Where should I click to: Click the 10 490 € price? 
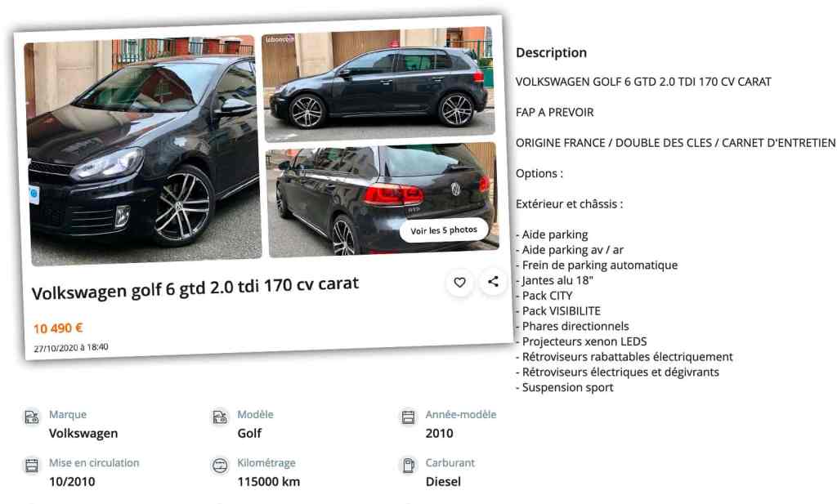58,328
